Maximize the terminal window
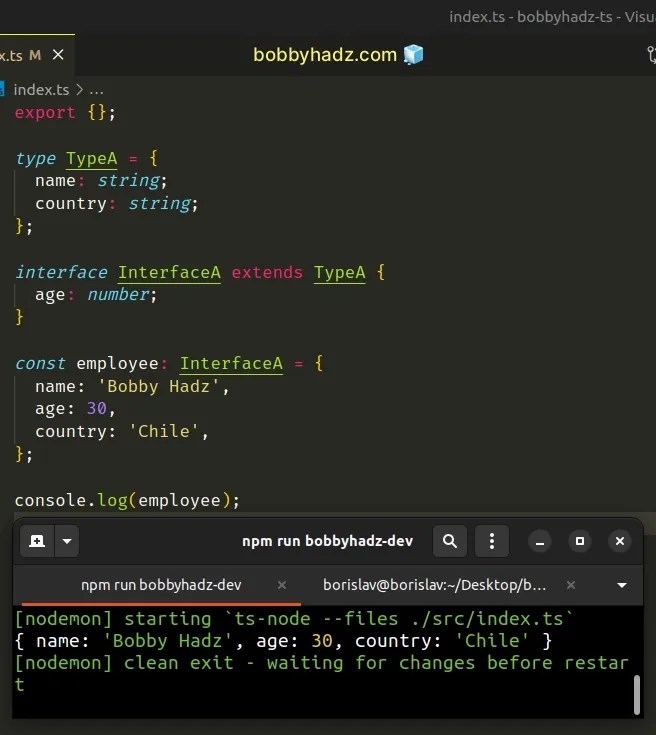 tap(580, 541)
